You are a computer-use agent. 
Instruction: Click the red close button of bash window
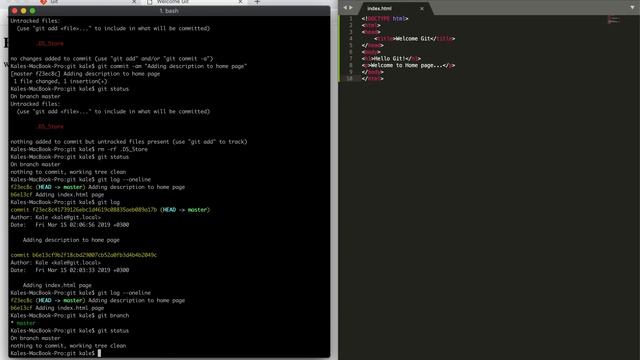tap(15, 11)
